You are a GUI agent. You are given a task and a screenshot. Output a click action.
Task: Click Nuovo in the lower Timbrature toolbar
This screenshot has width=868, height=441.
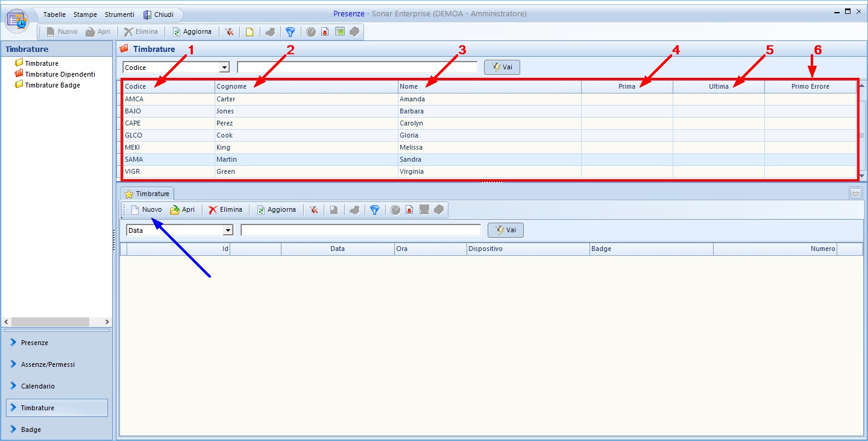(146, 210)
